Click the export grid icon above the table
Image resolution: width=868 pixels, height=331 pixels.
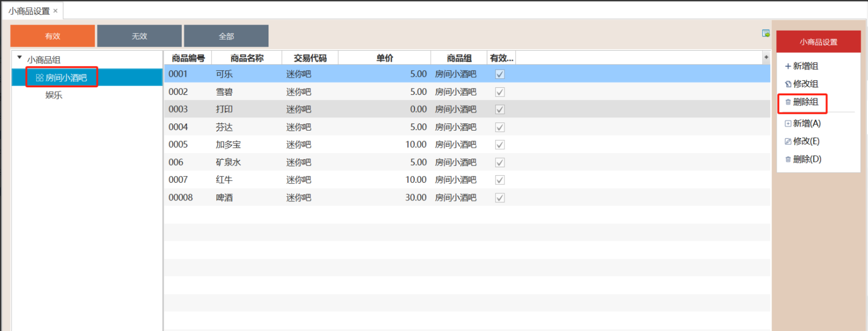tap(766, 33)
